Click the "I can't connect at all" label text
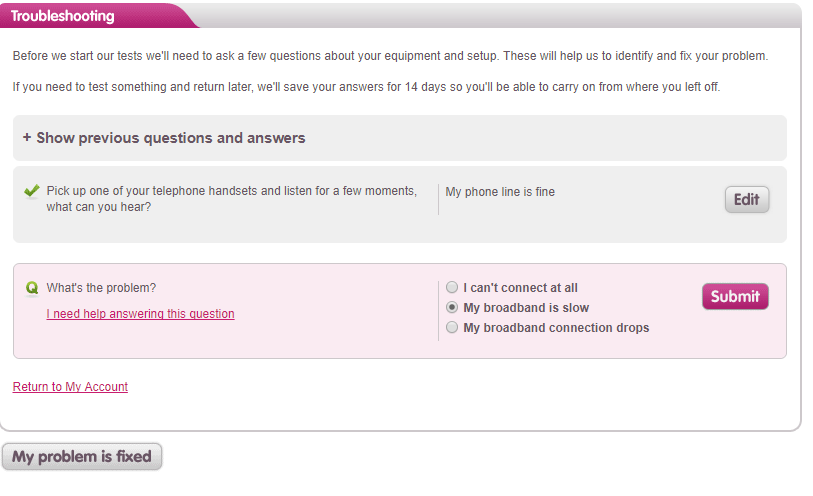This screenshot has height=496, width=813. pos(520,288)
